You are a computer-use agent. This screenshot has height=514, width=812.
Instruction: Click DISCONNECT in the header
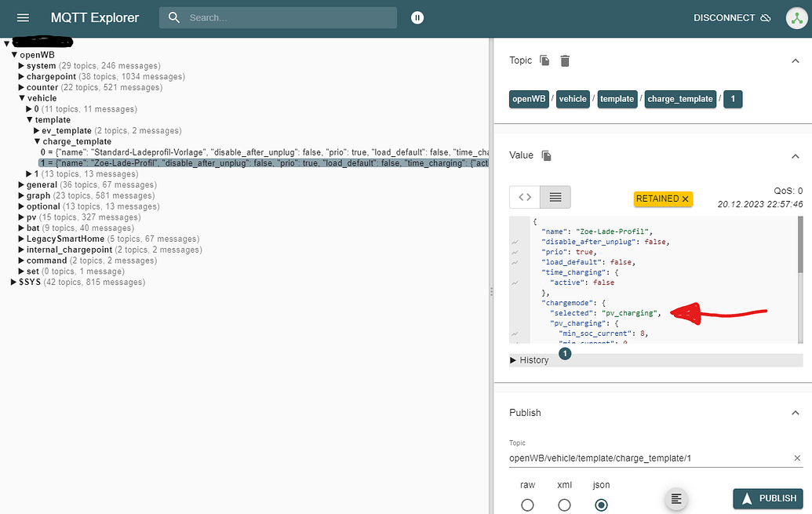pyautogui.click(x=732, y=17)
